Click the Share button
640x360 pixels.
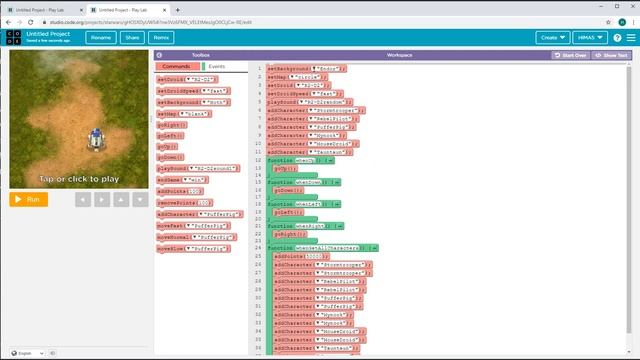132,38
